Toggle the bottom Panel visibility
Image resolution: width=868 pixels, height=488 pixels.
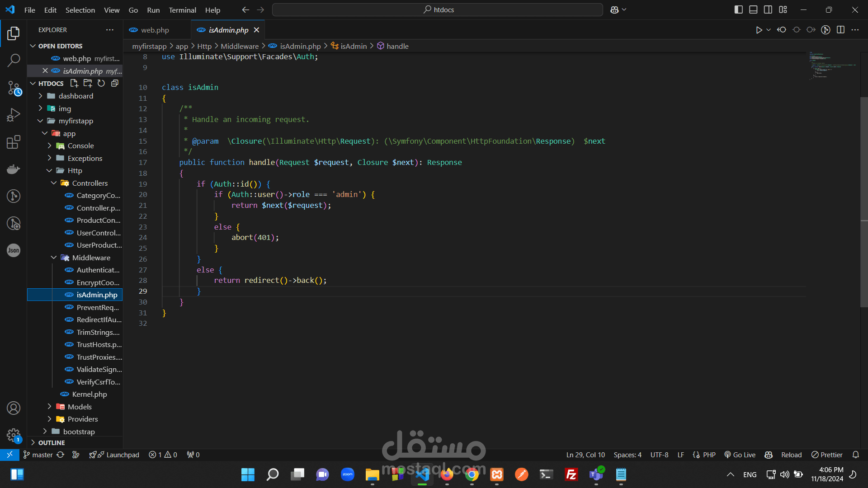pos(753,9)
